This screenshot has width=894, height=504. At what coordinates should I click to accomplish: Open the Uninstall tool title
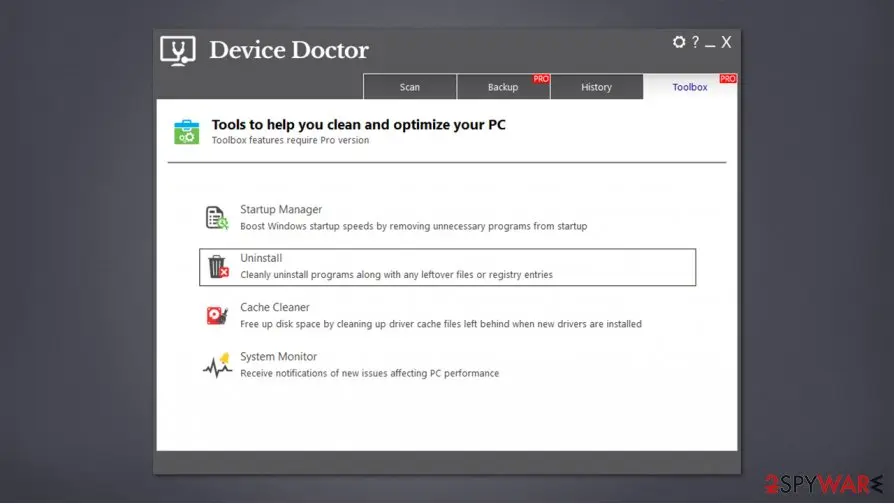point(261,258)
